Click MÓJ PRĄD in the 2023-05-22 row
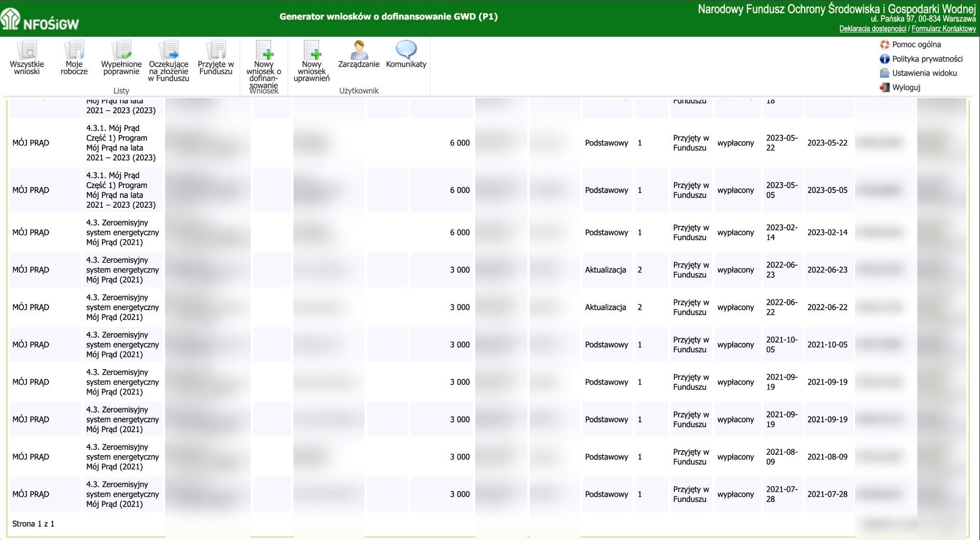This screenshot has width=980, height=540. (31, 143)
